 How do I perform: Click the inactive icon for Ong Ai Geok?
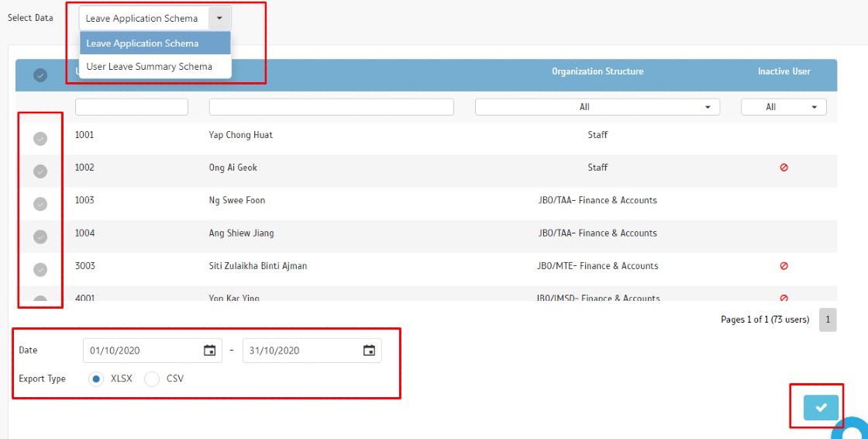(x=784, y=168)
